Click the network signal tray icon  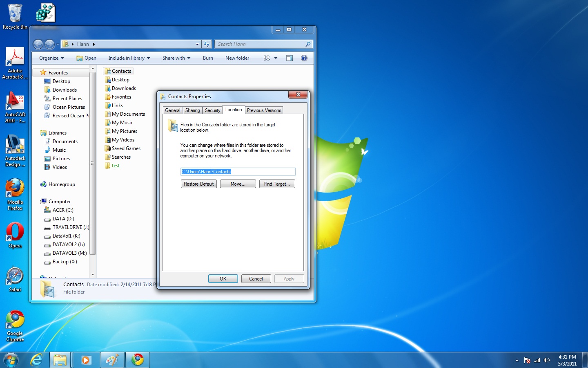[537, 360]
